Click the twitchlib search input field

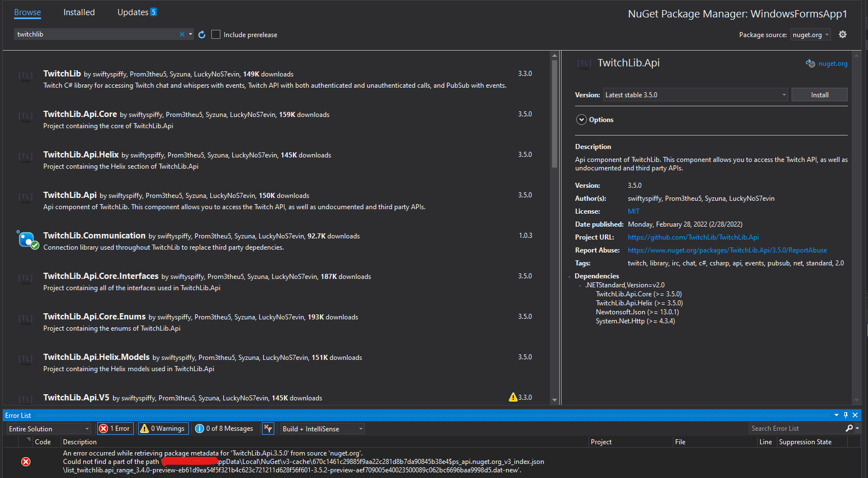point(96,34)
